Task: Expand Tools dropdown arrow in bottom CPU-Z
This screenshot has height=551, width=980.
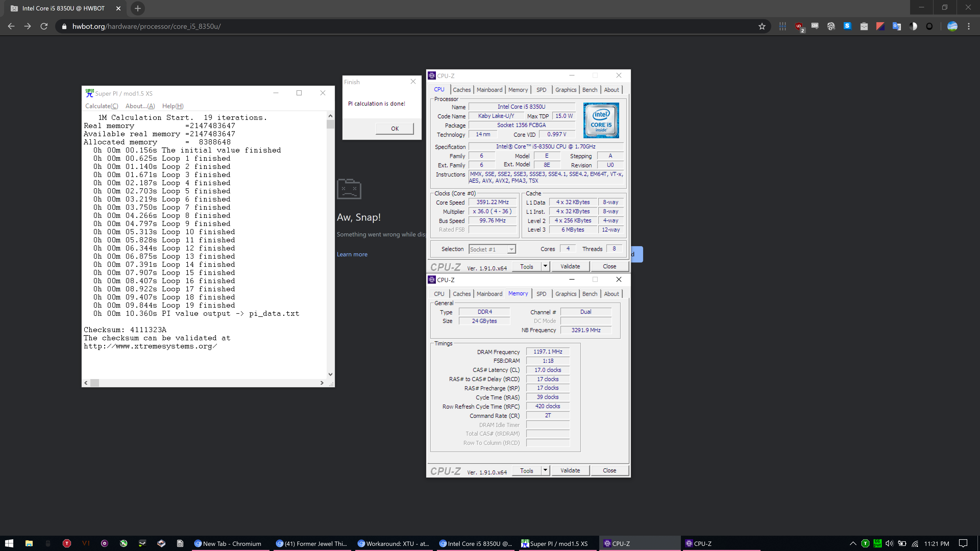Action: pos(545,470)
